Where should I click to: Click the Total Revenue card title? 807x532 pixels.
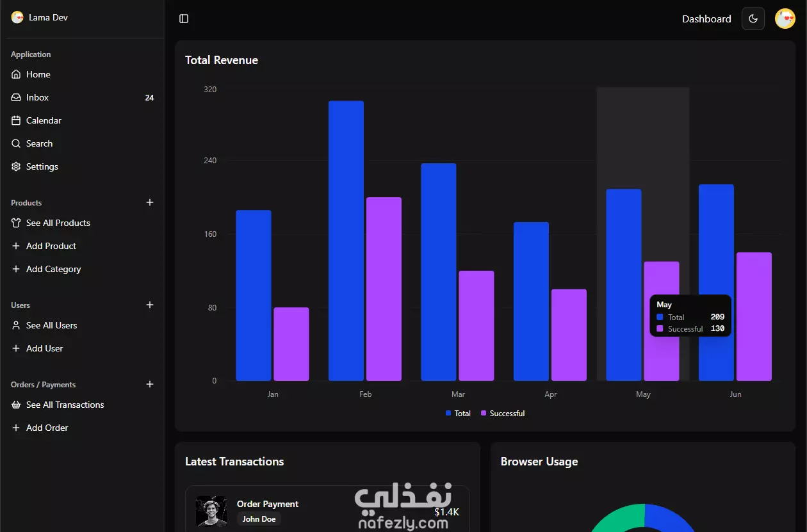click(x=222, y=60)
